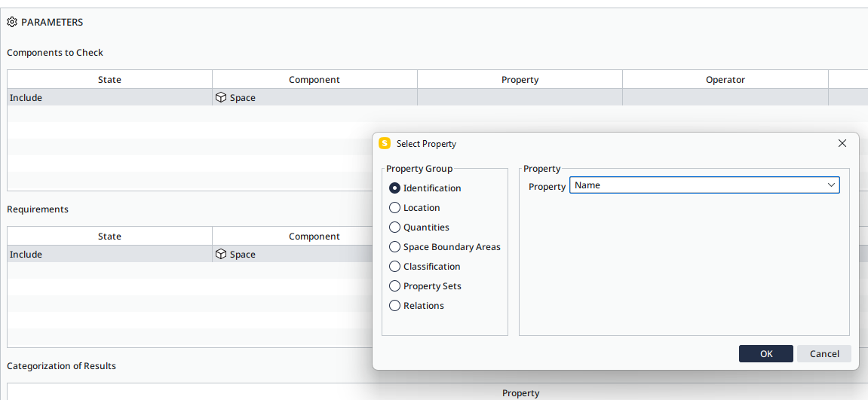Click empty Property cell of Space row
The height and width of the screenshot is (400, 868).
(x=520, y=97)
